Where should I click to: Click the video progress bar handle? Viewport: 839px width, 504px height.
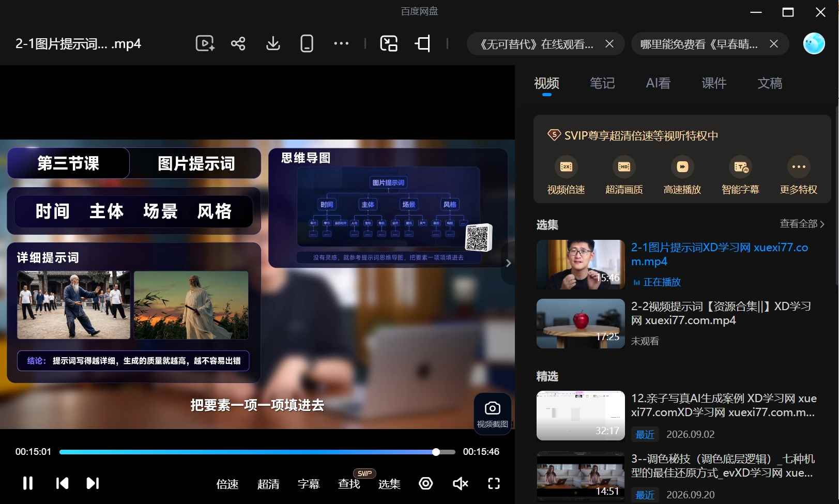[x=436, y=452]
